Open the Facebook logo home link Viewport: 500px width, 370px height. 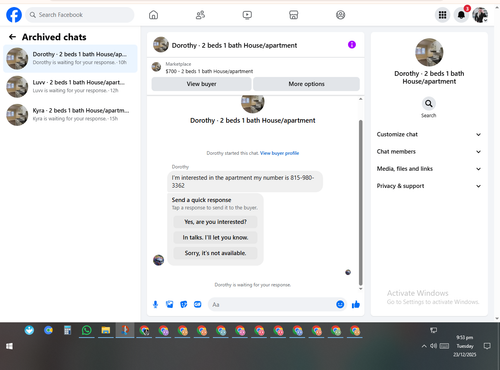pos(14,15)
